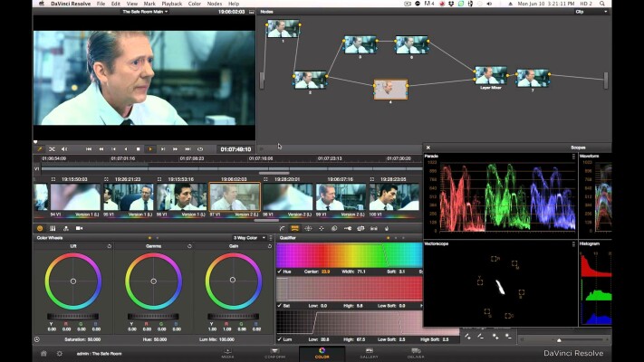Select the subtract-from-qualifier picker minus icon
This screenshot has height=362, width=644.
508,337
